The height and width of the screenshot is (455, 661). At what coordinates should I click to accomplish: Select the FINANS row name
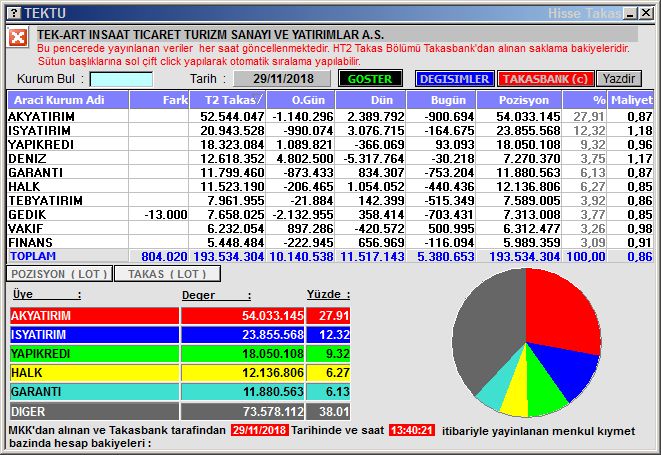pos(30,242)
